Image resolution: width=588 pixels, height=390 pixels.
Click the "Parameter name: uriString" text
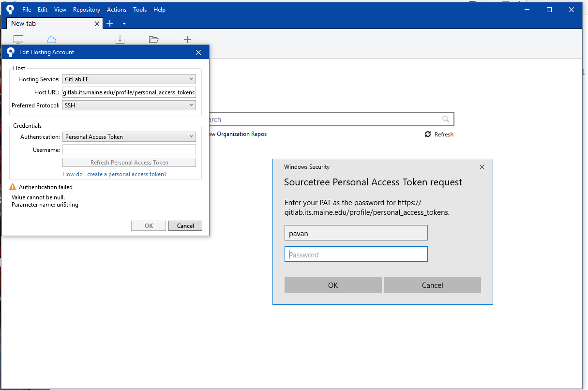pos(45,205)
